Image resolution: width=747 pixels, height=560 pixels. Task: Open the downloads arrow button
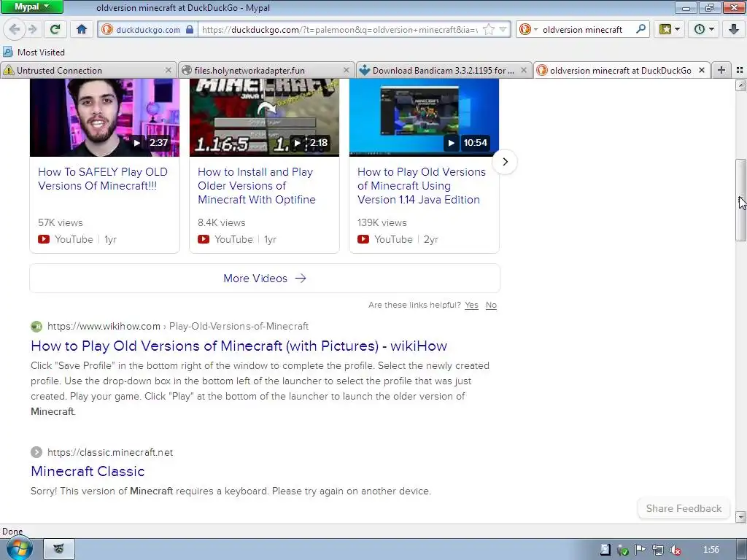pyautogui.click(x=734, y=29)
